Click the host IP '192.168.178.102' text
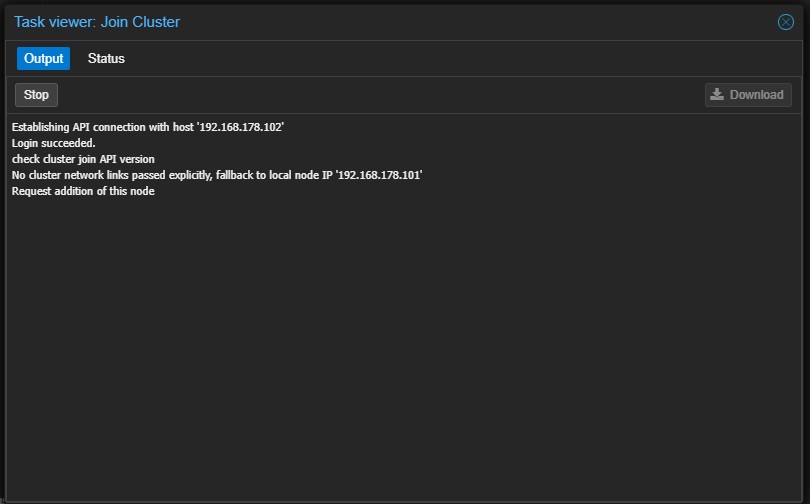This screenshot has width=810, height=504. click(x=240, y=127)
